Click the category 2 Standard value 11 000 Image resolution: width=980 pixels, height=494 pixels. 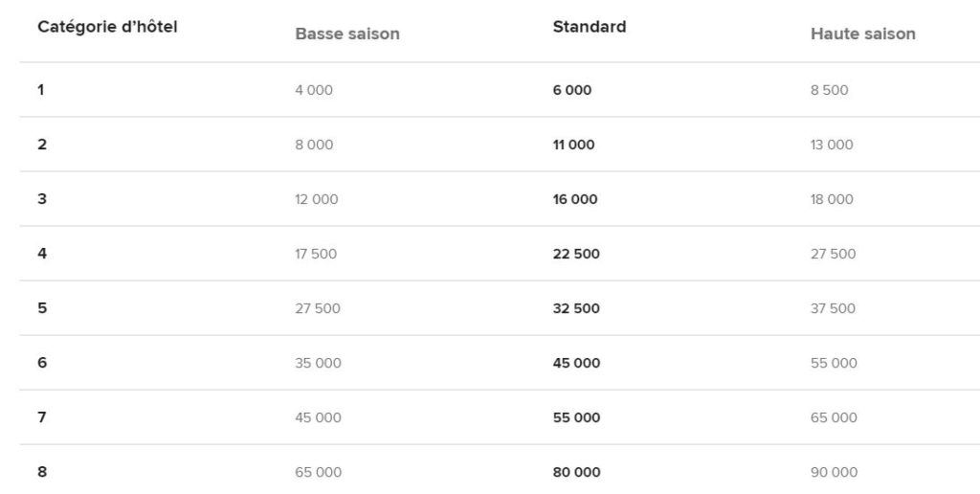click(x=573, y=145)
